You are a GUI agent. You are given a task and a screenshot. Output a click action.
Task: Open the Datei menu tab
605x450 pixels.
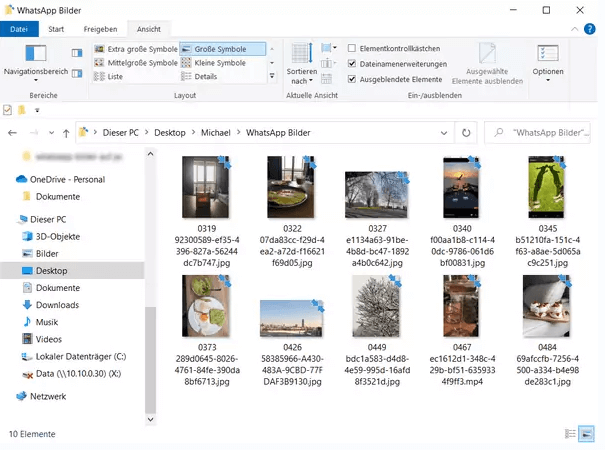(x=18, y=29)
